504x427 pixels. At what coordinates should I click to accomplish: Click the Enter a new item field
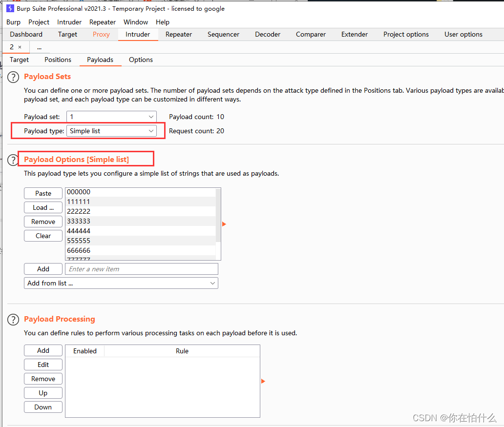coord(142,269)
